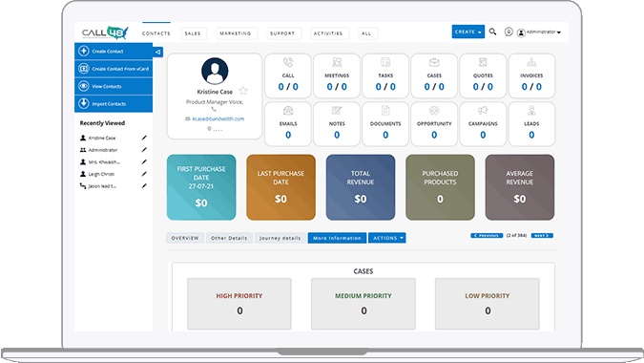
Task: Switch to the OVERVIEW tab
Action: [x=185, y=238]
